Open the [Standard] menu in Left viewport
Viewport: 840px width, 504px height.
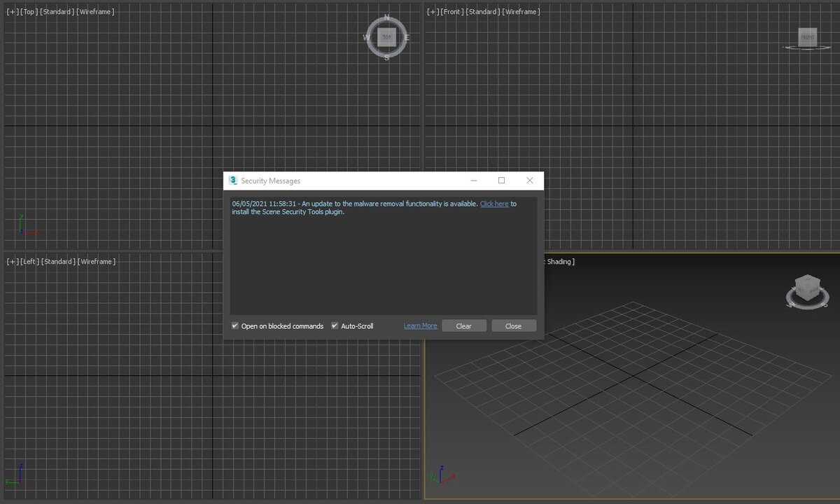59,261
